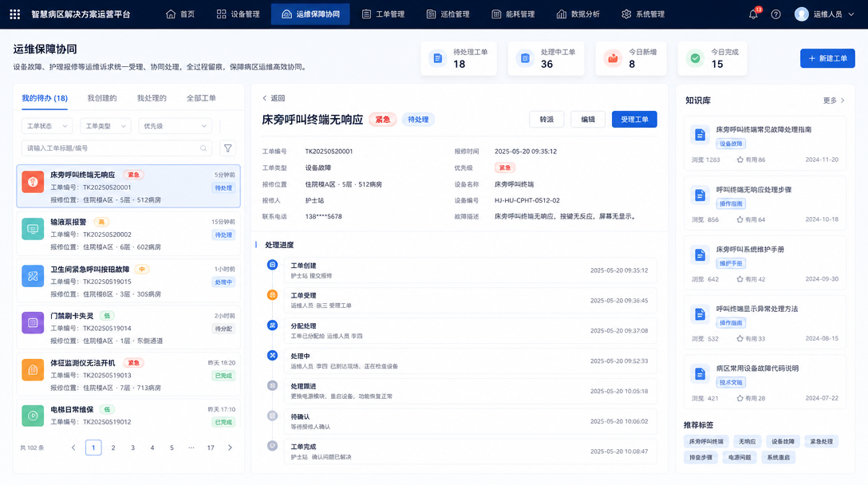868x485 pixels.
Task: Open the 工单状态 filter dropdown
Action: point(47,126)
